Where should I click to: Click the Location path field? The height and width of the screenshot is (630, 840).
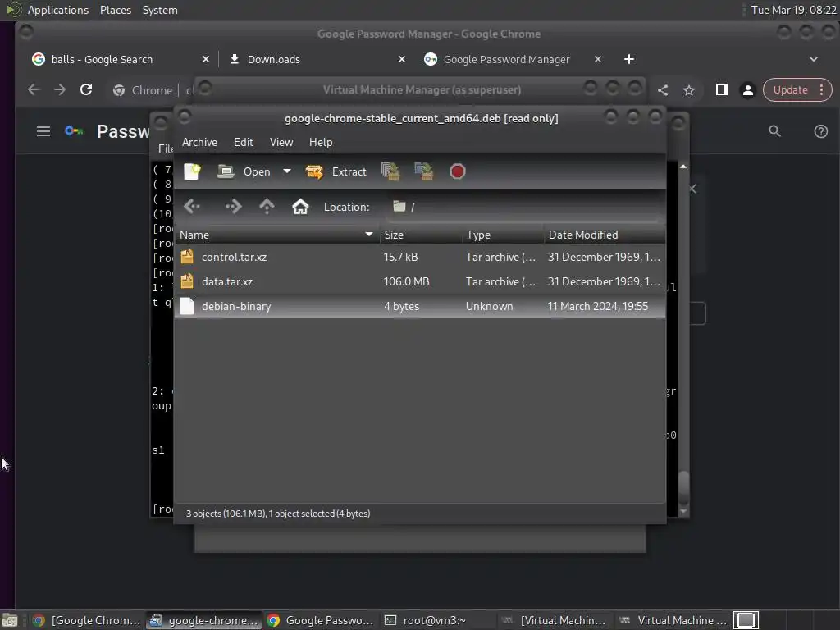pos(524,207)
